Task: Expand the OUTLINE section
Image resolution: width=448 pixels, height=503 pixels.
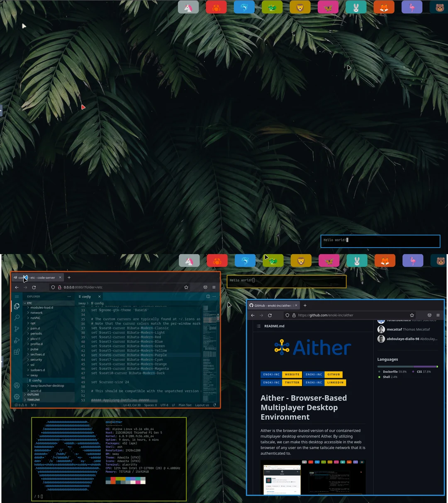Action: point(33,394)
